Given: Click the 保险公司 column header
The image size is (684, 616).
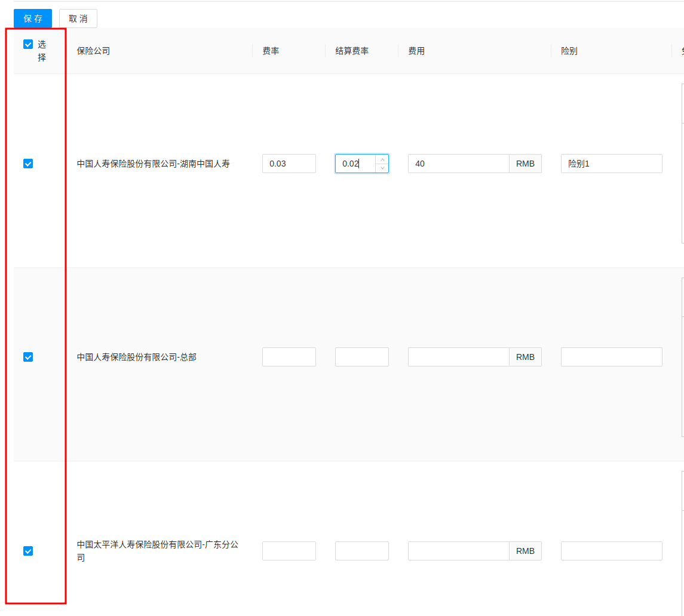Looking at the screenshot, I should [x=94, y=51].
